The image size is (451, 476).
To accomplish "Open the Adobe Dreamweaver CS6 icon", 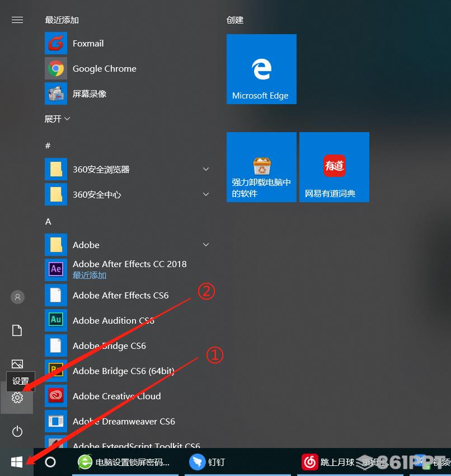I will 56,421.
